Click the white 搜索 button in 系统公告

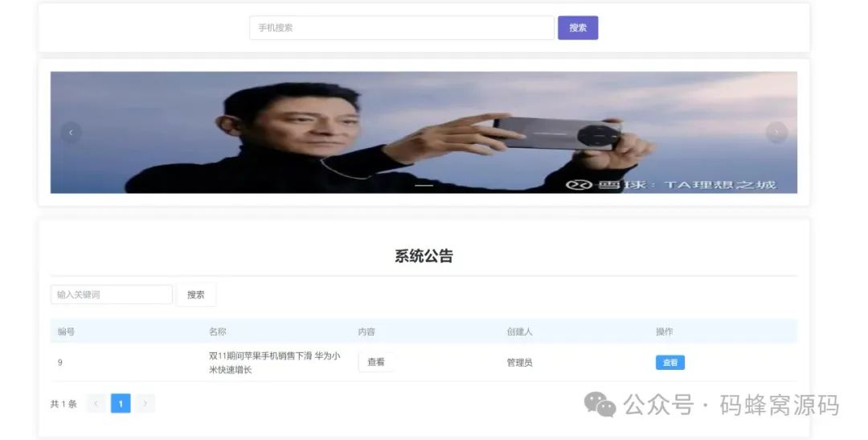pos(196,295)
